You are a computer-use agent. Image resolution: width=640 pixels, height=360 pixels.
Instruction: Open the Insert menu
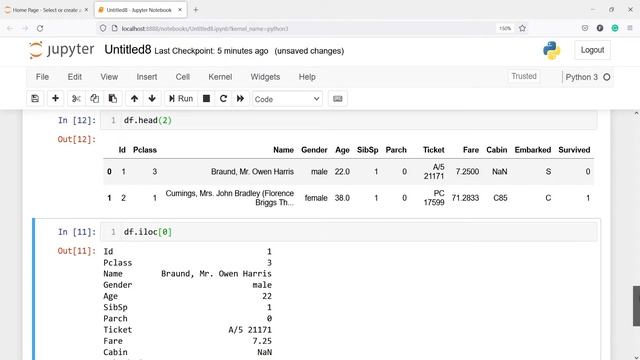point(147,77)
